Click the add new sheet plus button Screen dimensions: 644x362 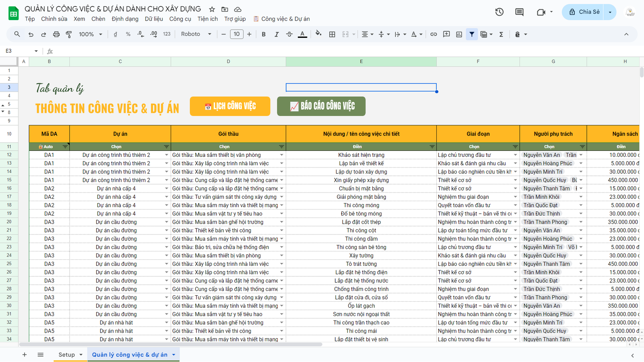(25, 355)
